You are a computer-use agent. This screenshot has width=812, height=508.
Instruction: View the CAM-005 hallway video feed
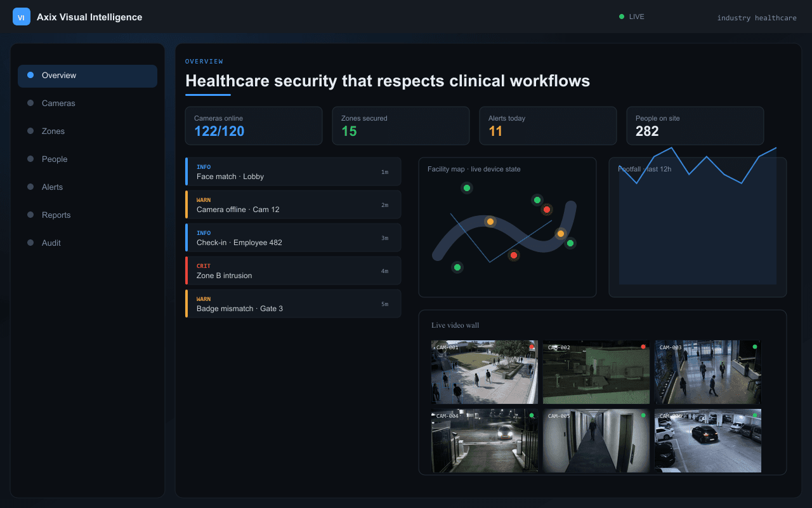point(596,441)
